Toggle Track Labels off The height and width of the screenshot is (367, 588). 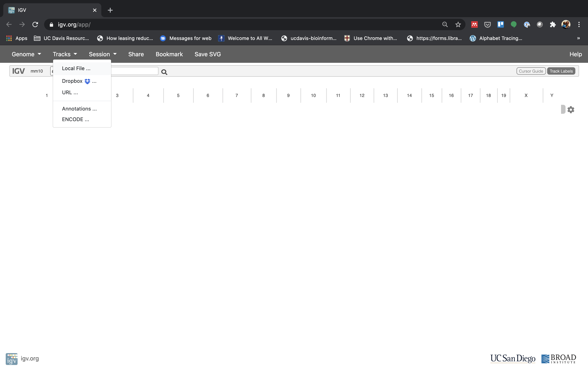point(561,71)
